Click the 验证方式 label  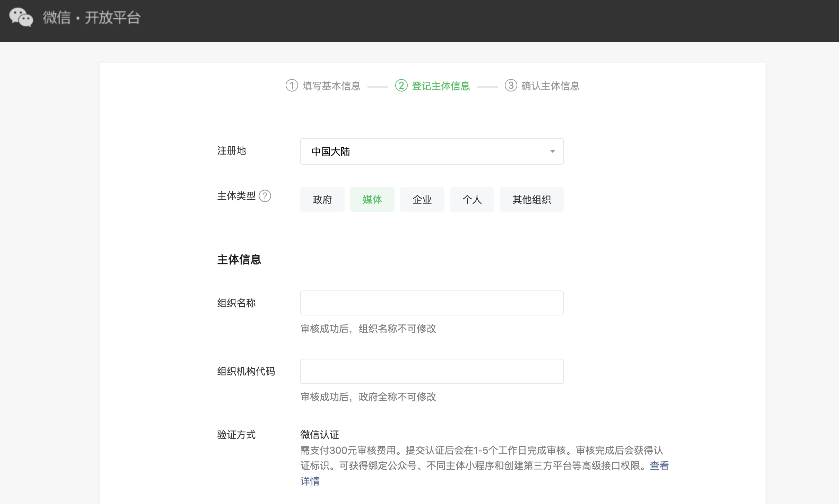coord(236,435)
